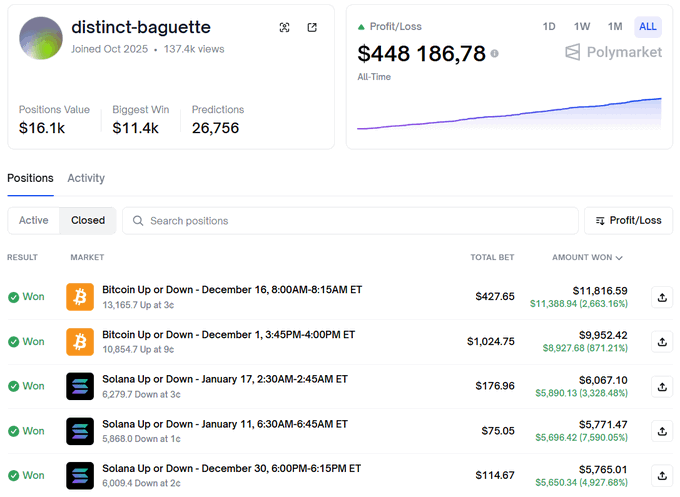
Task: Share the Solana January 17 position
Action: tap(661, 386)
